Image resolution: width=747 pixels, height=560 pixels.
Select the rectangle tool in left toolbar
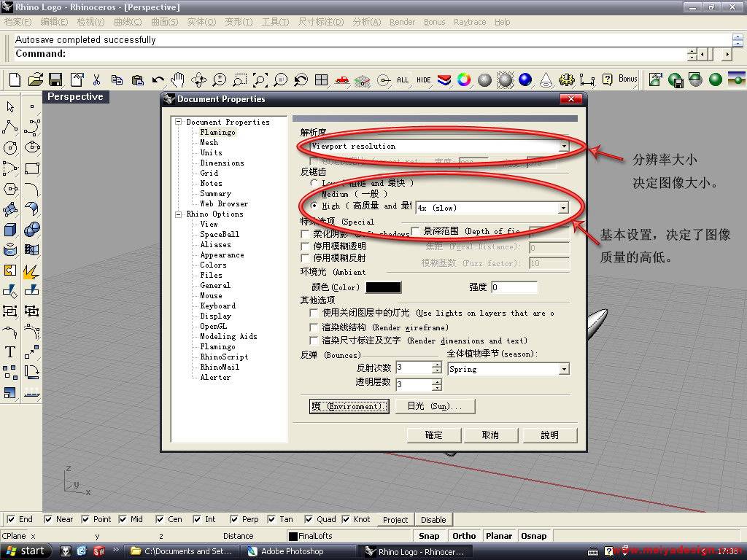click(32, 168)
